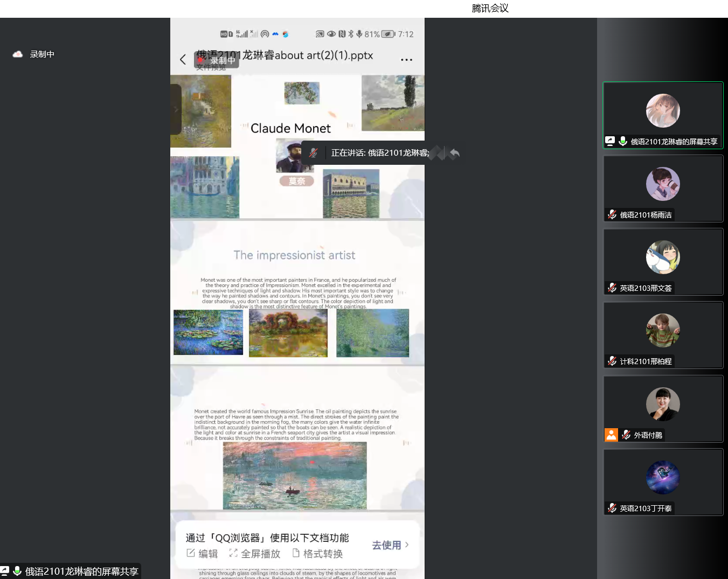Screen dimensions: 728x579
Task: Click the muted mic icon of 外语付鹃
Action: (626, 435)
